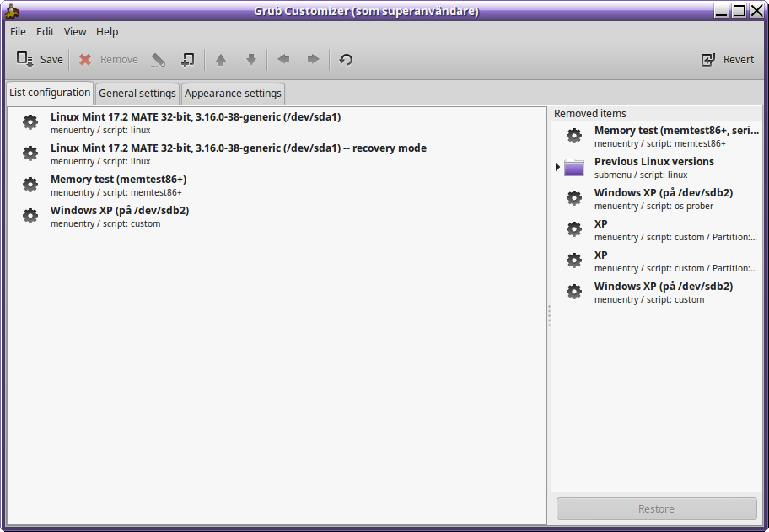Select the first removed XP entry

click(x=657, y=230)
